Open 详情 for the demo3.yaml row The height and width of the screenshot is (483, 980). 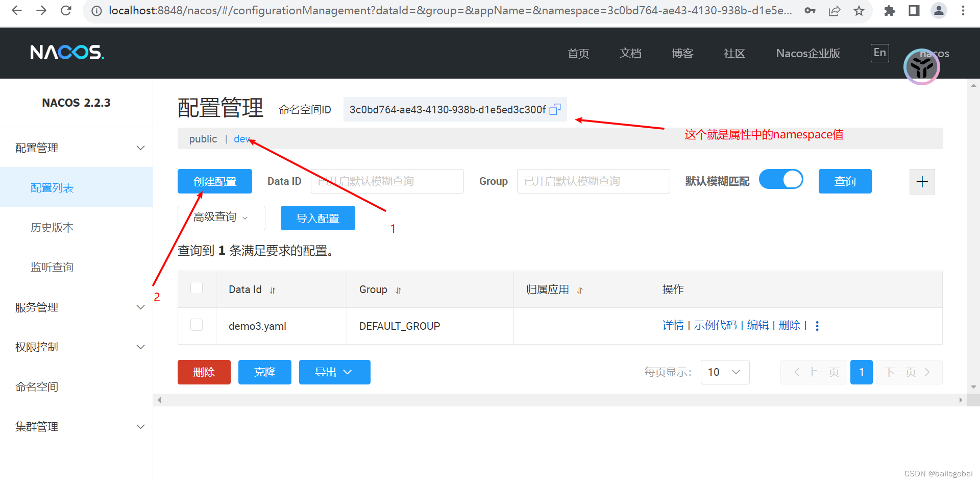click(x=673, y=325)
